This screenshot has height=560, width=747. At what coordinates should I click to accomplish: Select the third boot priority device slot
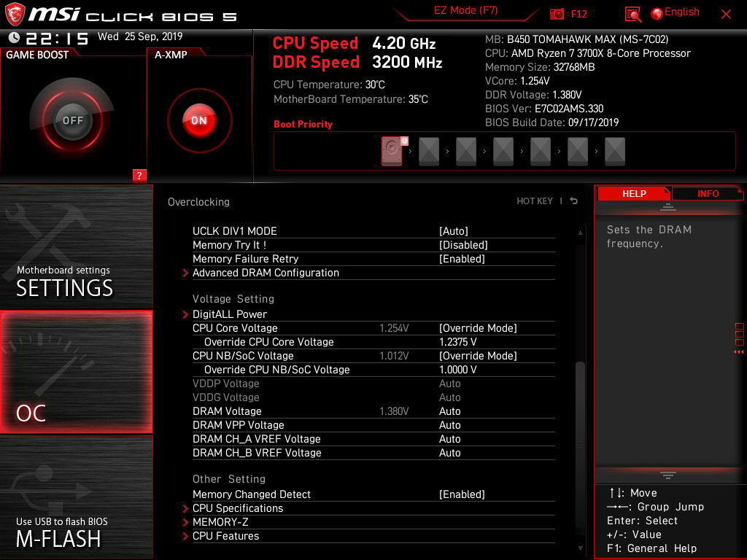pyautogui.click(x=466, y=152)
